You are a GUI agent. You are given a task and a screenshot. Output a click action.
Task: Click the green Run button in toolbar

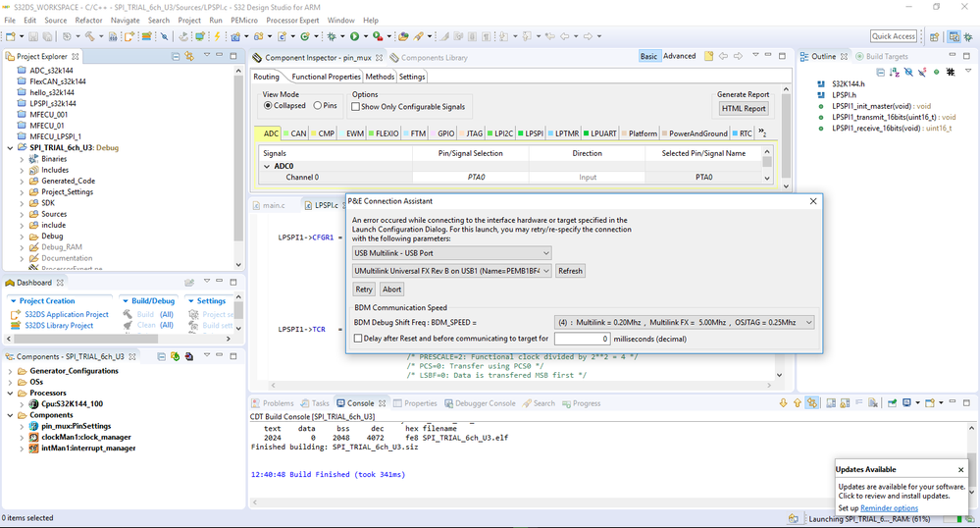[354, 36]
